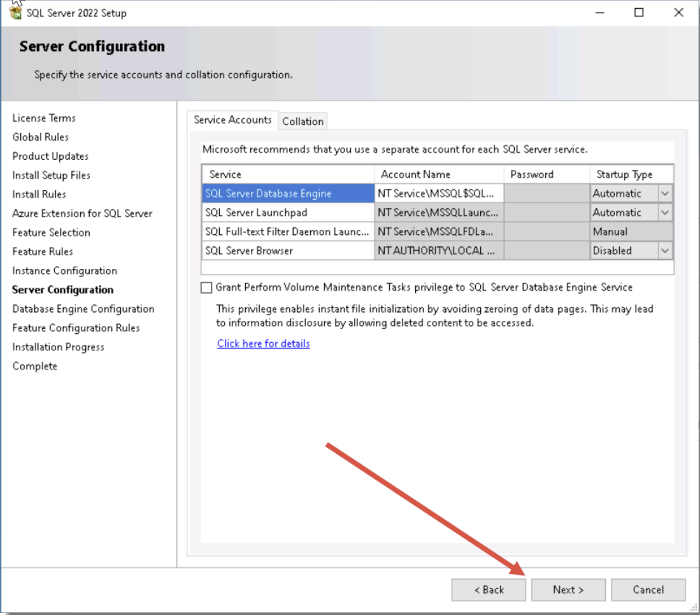Open Startup Type dropdown for SQL Server Launchpad

coord(665,212)
